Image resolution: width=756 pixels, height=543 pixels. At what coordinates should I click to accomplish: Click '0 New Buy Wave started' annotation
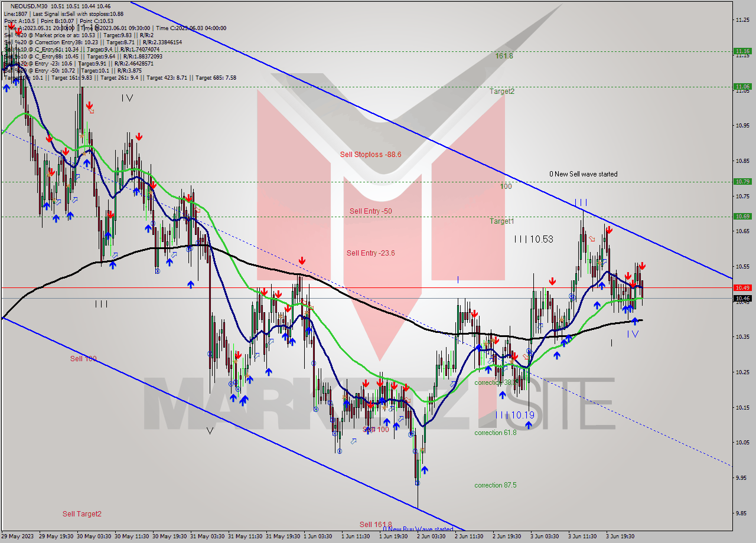pos(418,529)
